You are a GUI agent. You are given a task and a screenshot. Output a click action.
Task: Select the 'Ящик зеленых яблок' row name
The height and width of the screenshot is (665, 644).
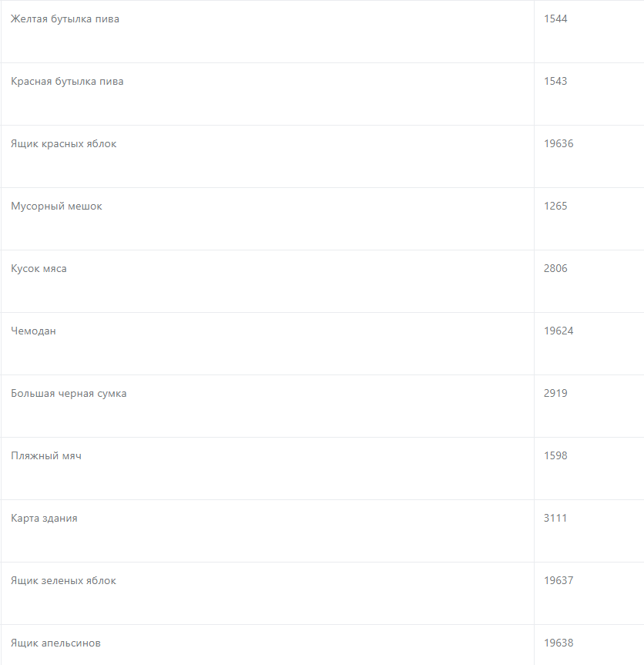(63, 581)
